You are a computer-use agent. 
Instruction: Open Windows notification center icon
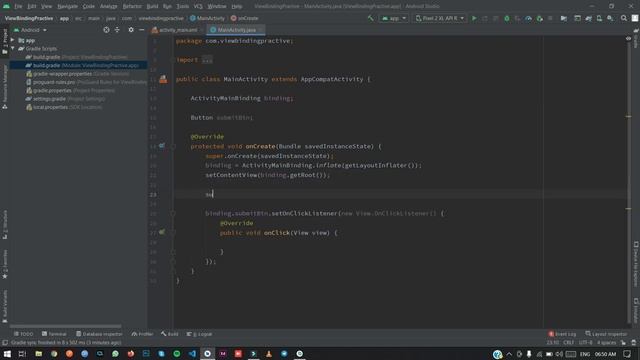coord(627,354)
